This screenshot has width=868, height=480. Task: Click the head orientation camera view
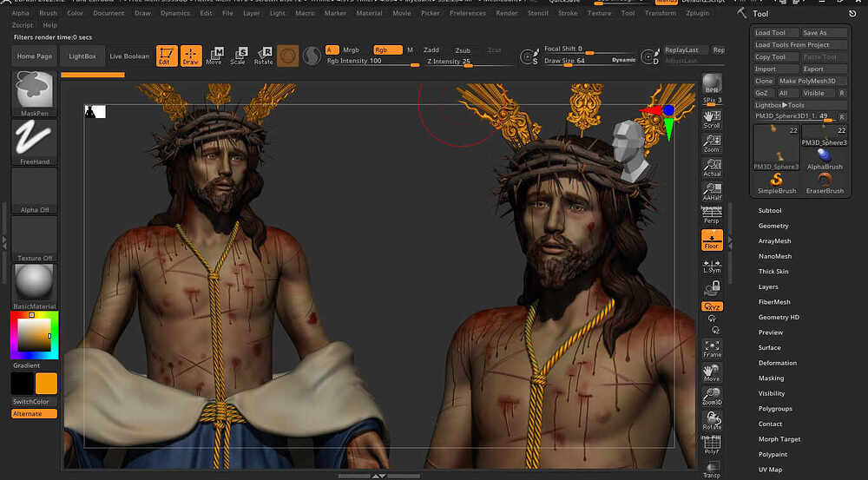tap(630, 149)
